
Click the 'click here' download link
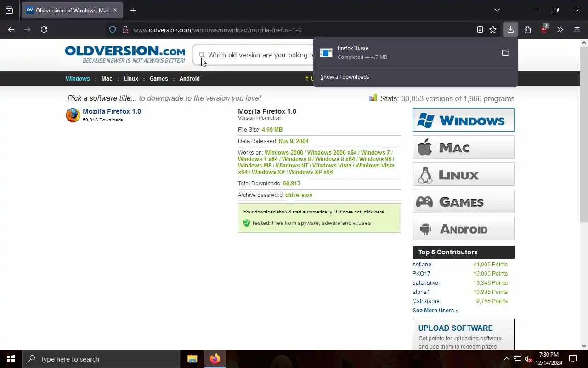coord(374,212)
